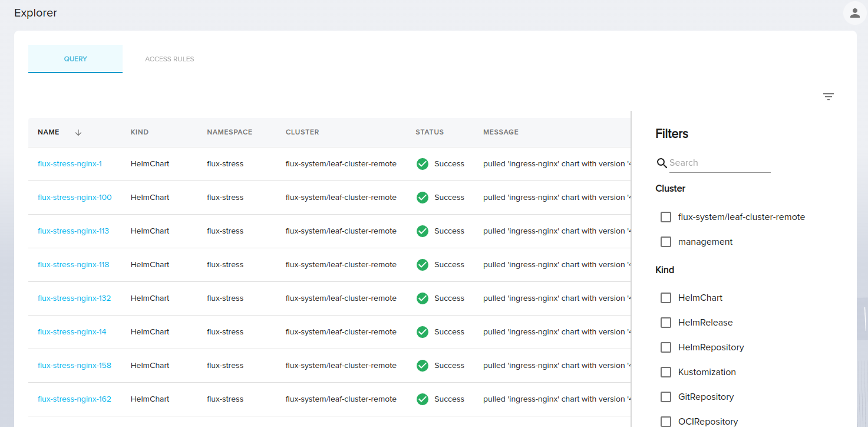Image resolution: width=868 pixels, height=427 pixels.
Task: Click the Kind filter section label
Action: (665, 270)
